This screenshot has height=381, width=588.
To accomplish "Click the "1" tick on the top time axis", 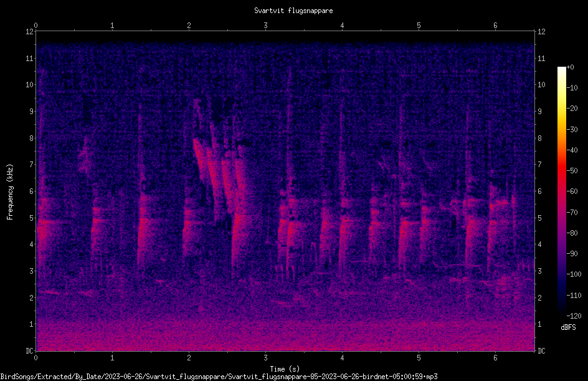I will tap(112, 26).
